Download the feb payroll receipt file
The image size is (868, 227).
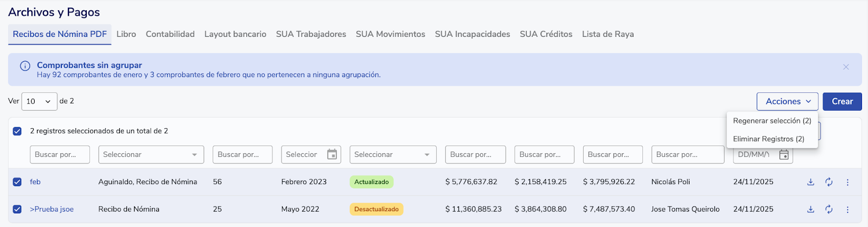(810, 182)
